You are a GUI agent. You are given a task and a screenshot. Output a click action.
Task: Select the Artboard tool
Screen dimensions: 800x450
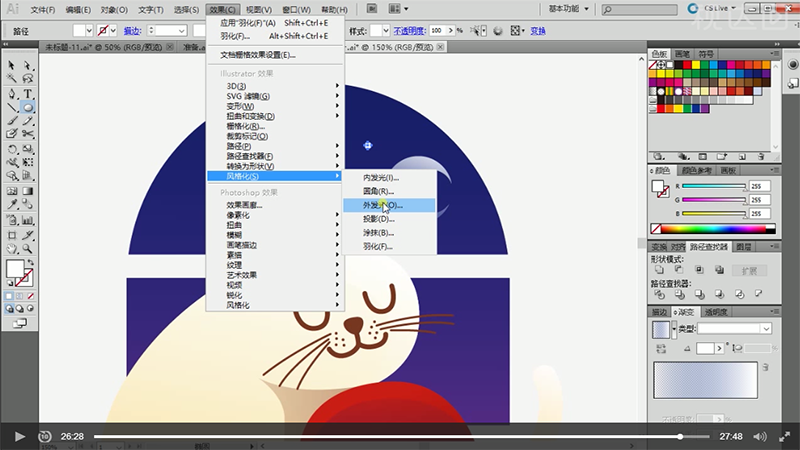tap(12, 235)
